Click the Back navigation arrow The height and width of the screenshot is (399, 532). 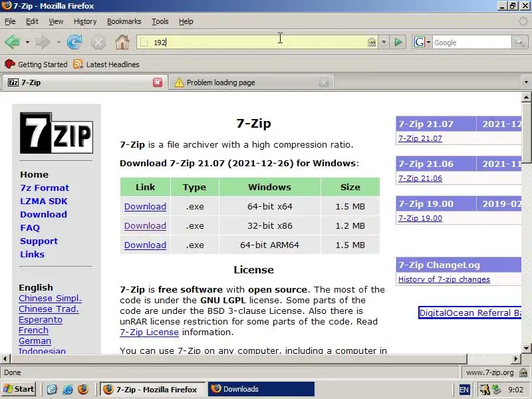(x=12, y=43)
